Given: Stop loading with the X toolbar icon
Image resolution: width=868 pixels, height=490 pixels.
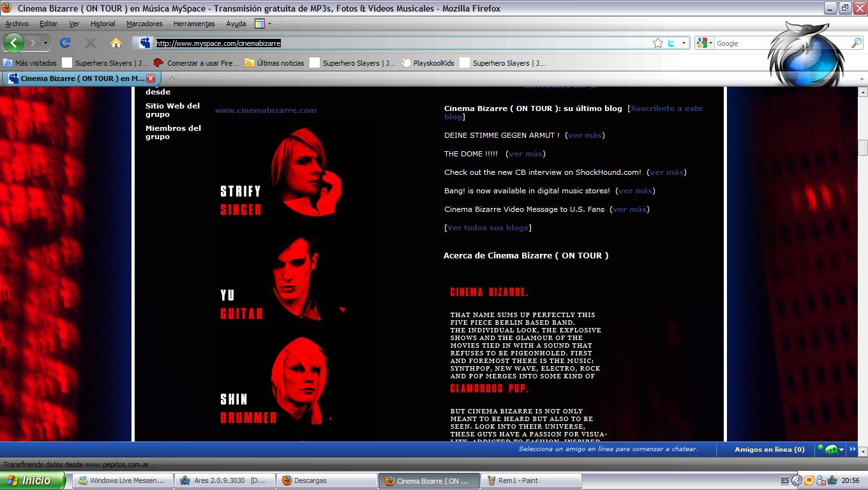Looking at the screenshot, I should point(91,43).
